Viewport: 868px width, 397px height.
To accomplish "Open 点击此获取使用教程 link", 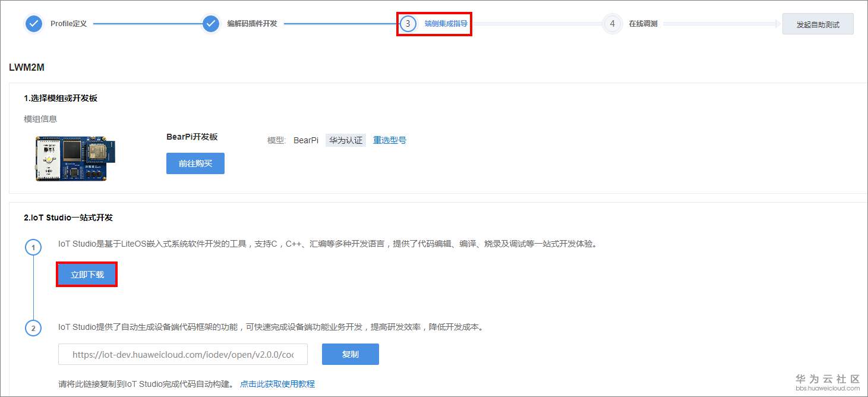I will (277, 384).
